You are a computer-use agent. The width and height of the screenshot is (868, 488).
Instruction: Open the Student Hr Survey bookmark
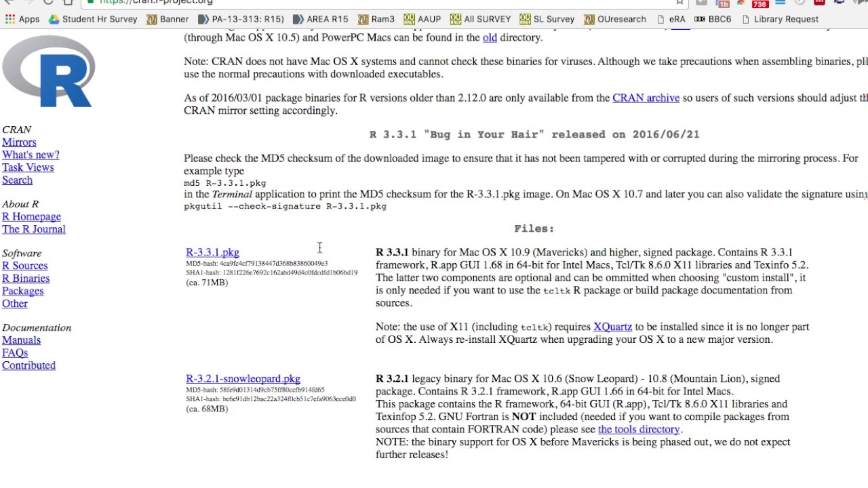point(93,19)
